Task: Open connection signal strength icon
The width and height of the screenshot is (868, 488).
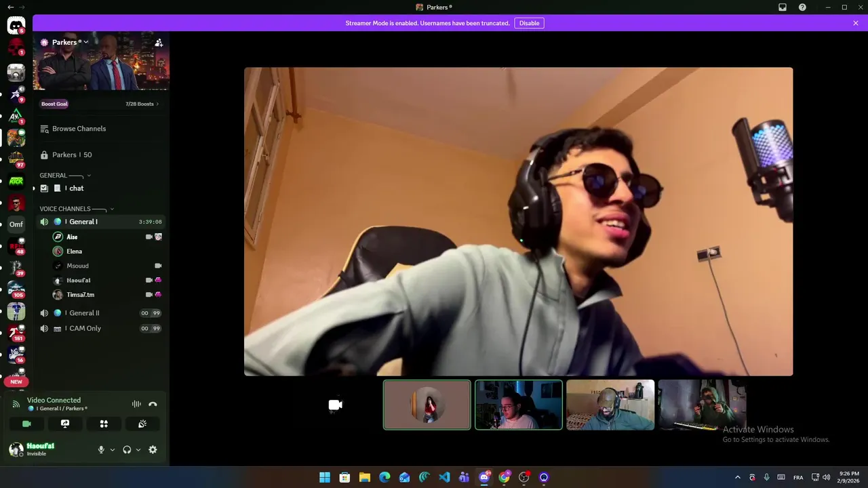Action: coord(16,404)
